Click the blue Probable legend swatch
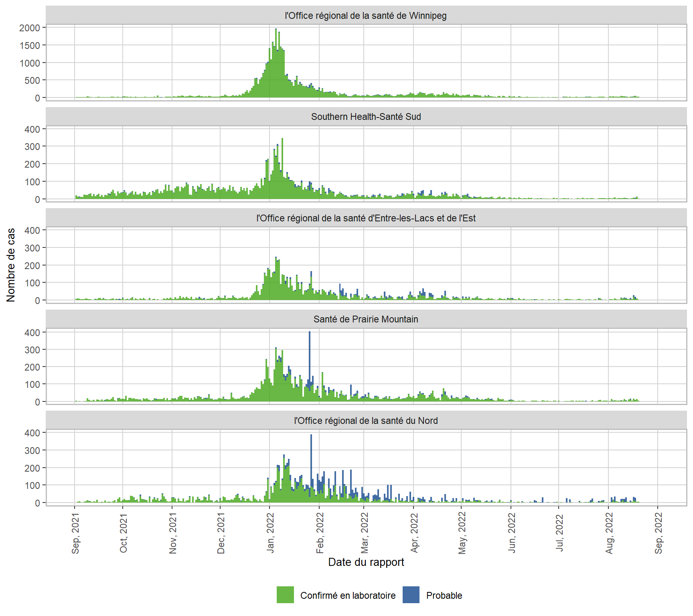 pyautogui.click(x=411, y=595)
